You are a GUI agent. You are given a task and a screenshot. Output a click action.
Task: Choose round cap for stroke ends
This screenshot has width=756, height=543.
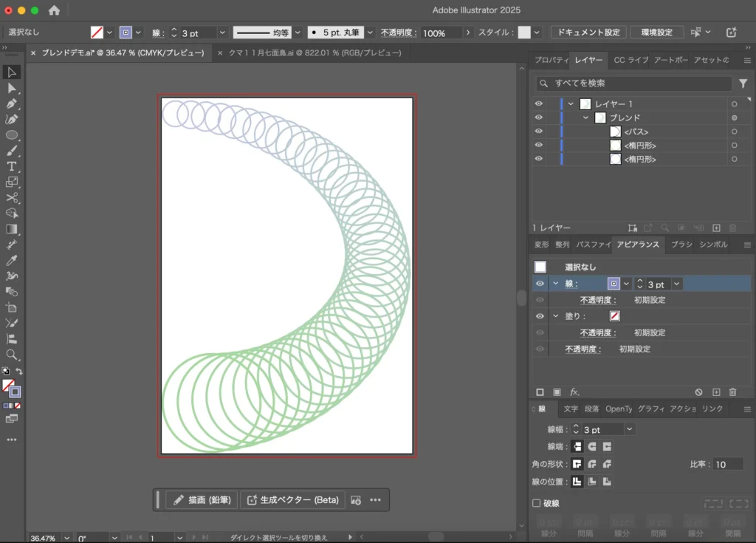(x=591, y=446)
